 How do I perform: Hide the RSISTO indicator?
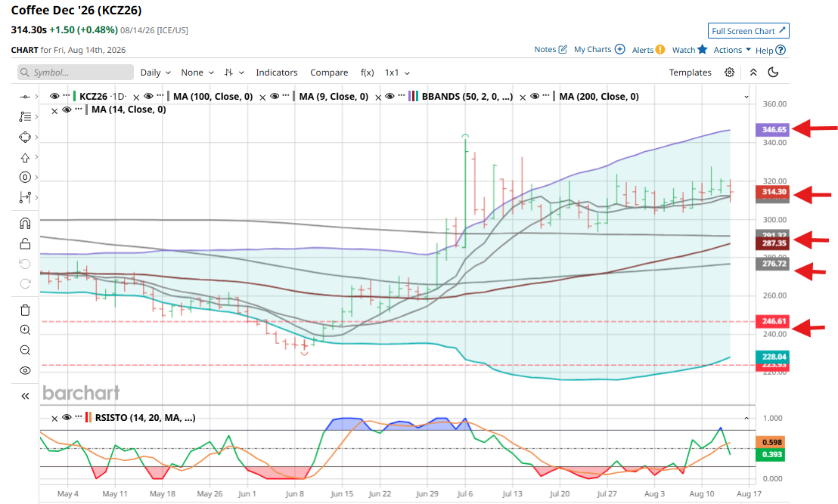click(67, 418)
